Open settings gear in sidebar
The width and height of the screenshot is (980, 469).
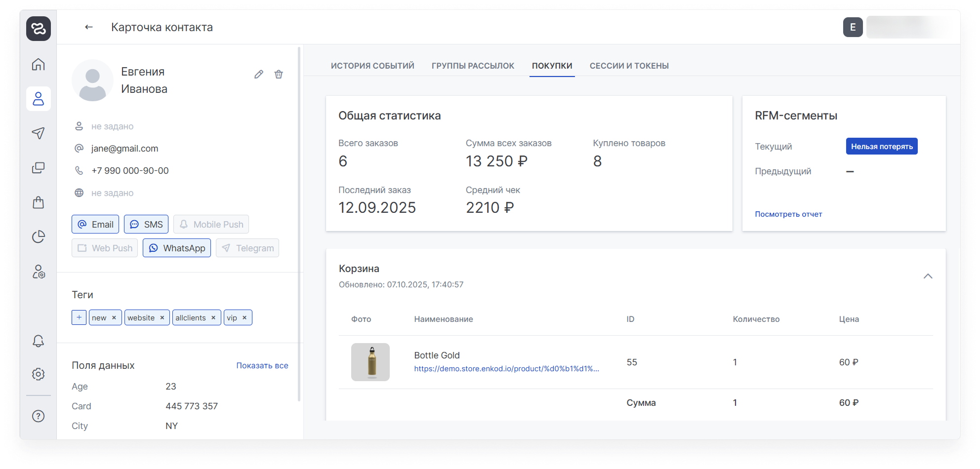coord(39,374)
